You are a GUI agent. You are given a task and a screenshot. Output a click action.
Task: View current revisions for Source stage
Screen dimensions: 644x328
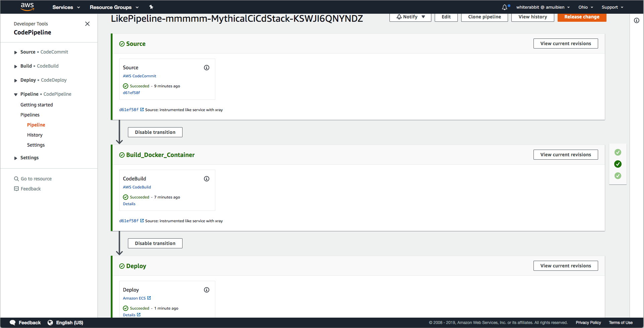pos(566,44)
